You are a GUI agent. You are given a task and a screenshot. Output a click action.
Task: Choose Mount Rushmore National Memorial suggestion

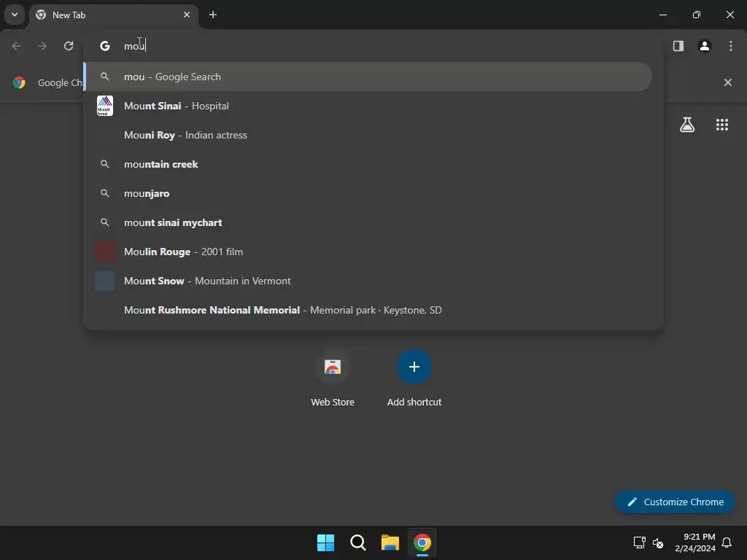(368, 310)
